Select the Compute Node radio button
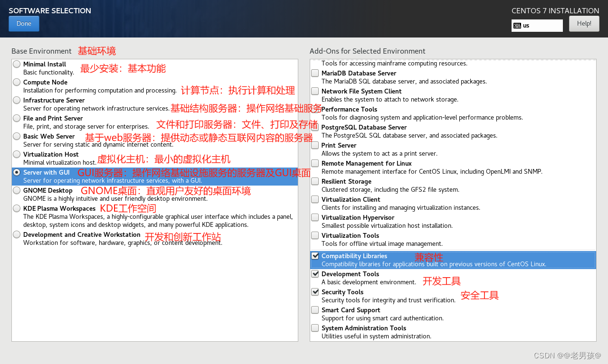 coord(17,82)
